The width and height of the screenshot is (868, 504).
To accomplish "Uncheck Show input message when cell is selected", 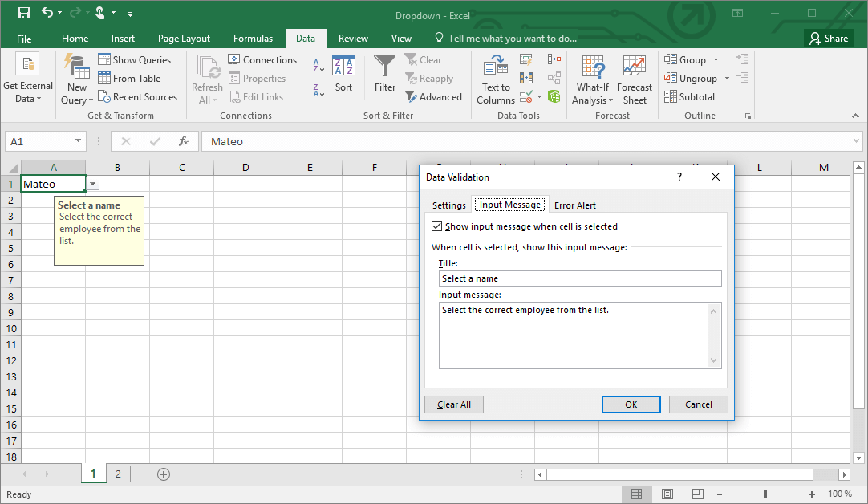I will pos(436,226).
